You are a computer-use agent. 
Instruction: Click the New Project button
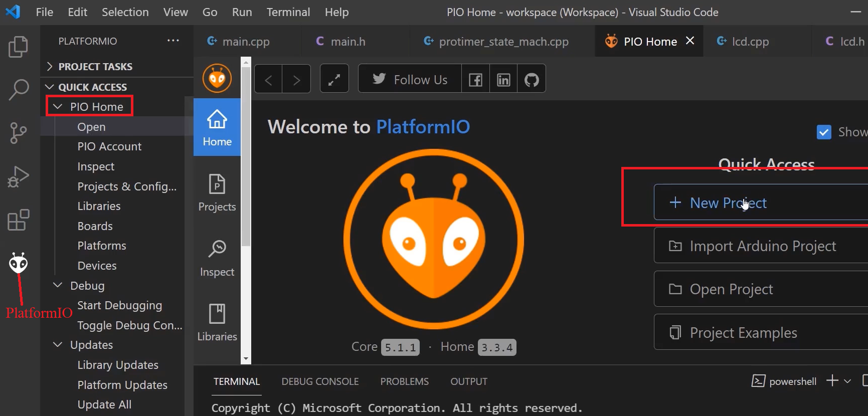(761, 202)
